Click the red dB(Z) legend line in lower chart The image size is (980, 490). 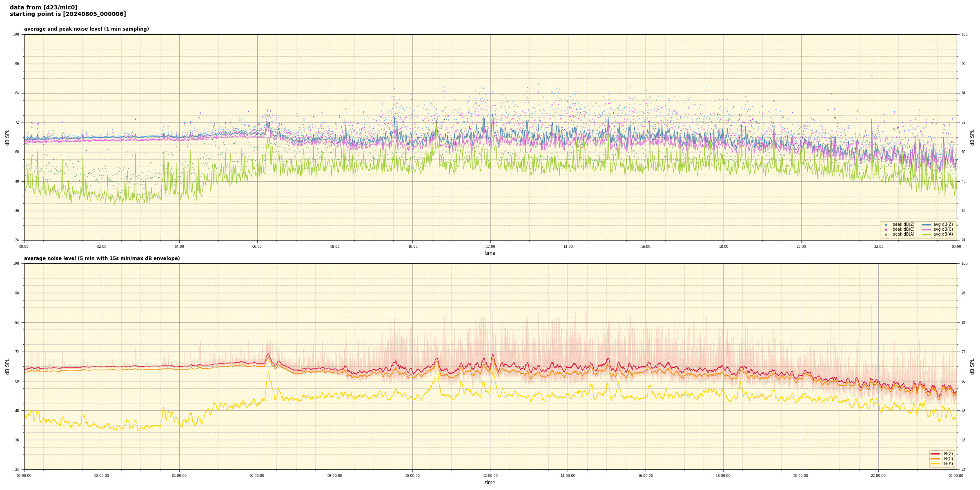coord(935,454)
